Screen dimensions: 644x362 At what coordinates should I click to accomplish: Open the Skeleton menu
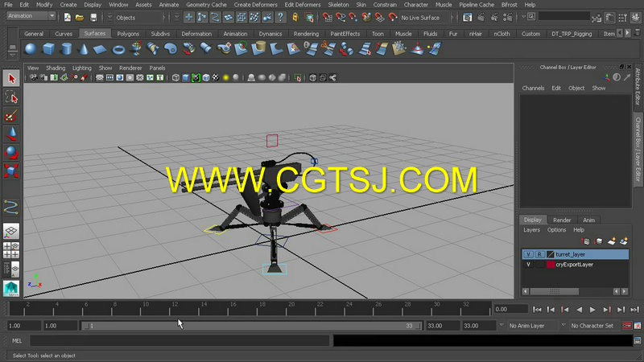(338, 5)
